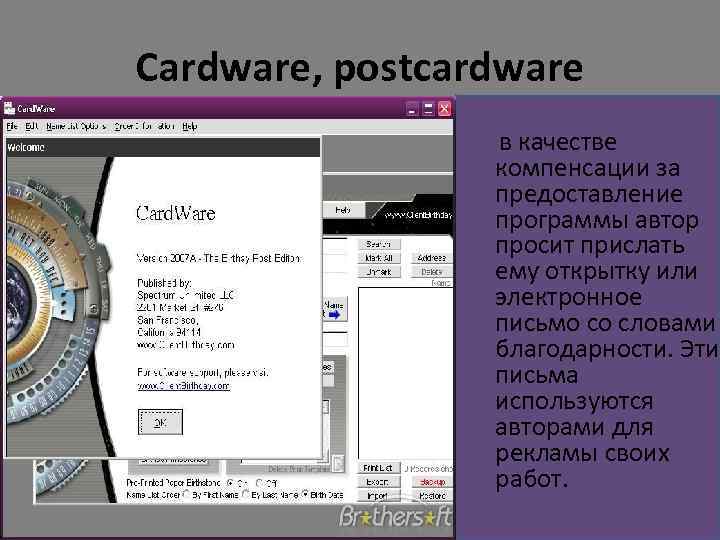Click the Export button
The image size is (720, 540).
coord(378,482)
